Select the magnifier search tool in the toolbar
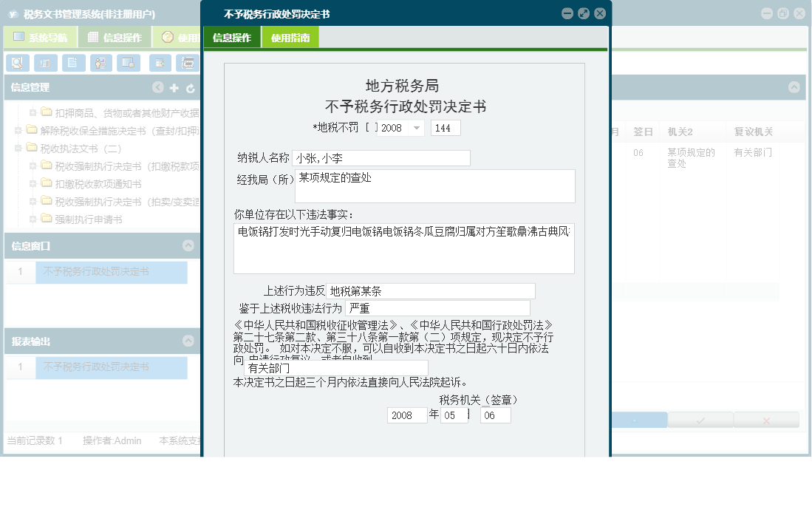812x521 pixels. click(x=16, y=63)
